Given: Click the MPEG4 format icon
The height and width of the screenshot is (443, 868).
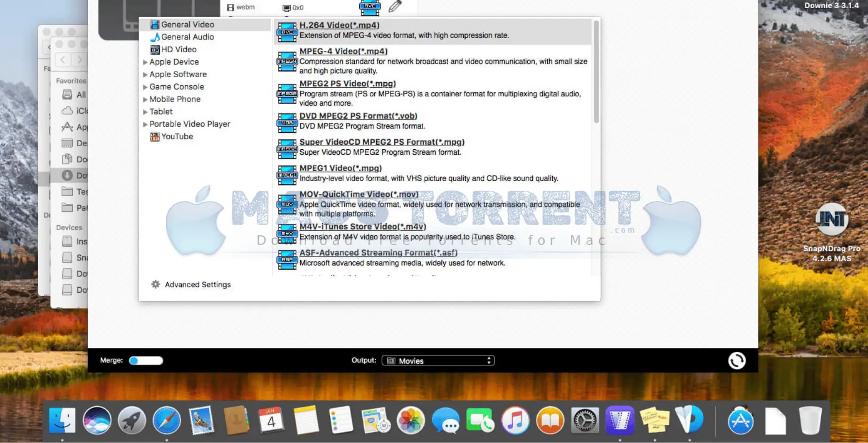Looking at the screenshot, I should pyautogui.click(x=287, y=62).
